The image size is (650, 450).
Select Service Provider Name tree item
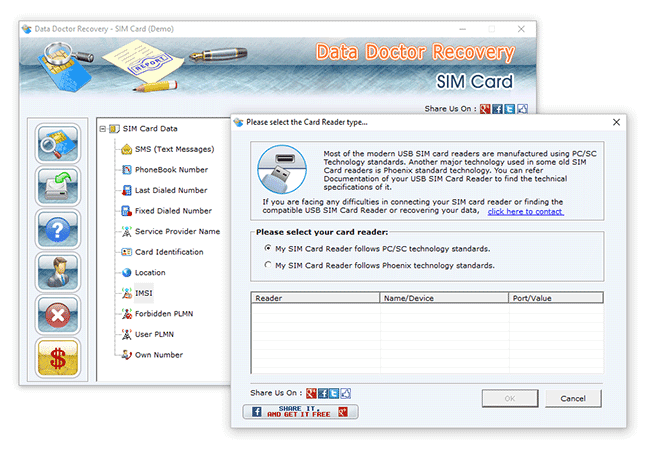177,231
